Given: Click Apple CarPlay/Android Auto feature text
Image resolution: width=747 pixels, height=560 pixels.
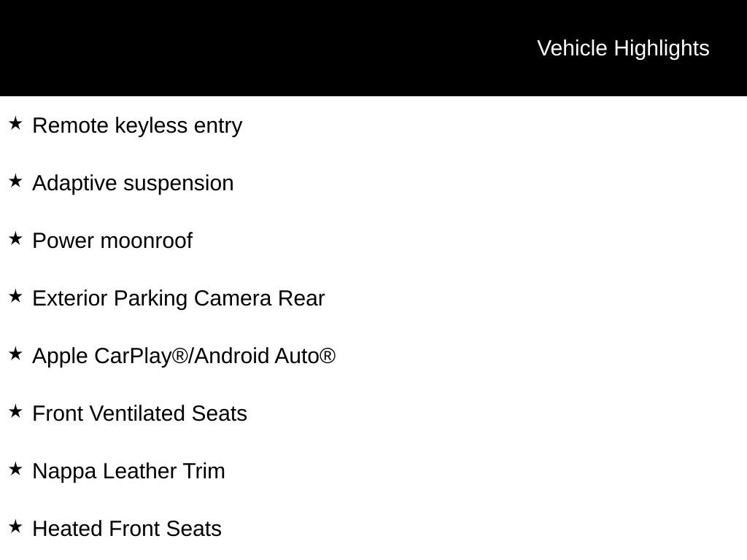Looking at the screenshot, I should click(184, 356).
